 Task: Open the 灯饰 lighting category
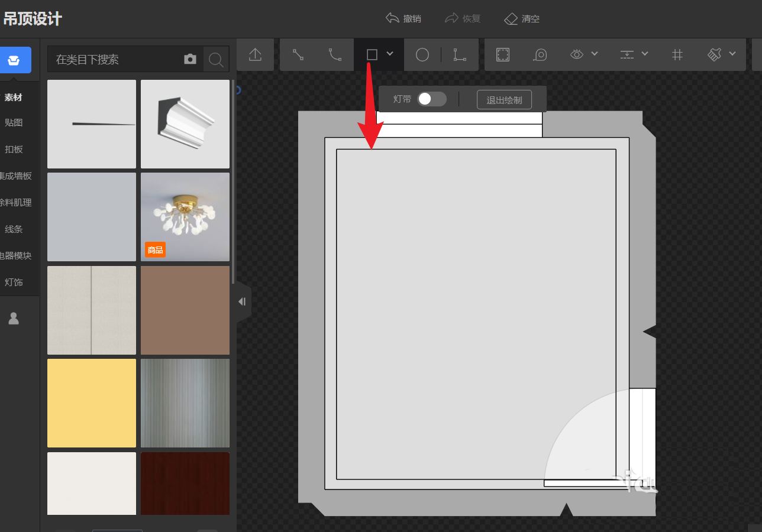14,283
